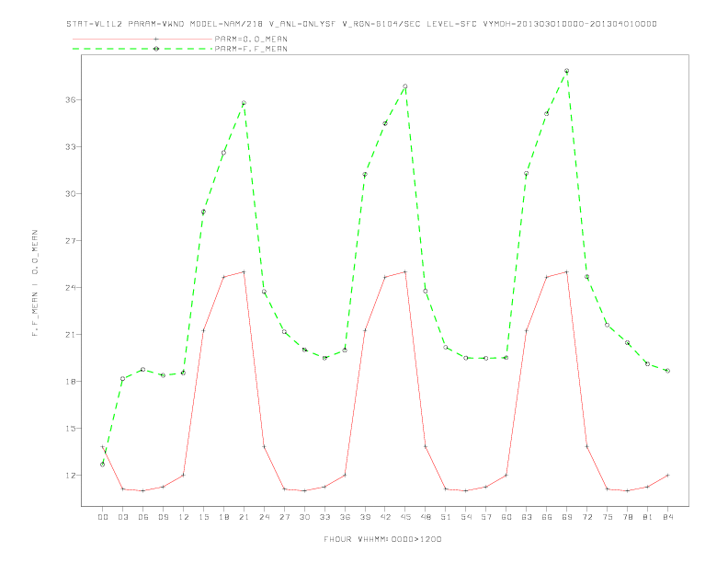Click the green dashed line legend sample
The width and height of the screenshot is (728, 563).
point(142,49)
